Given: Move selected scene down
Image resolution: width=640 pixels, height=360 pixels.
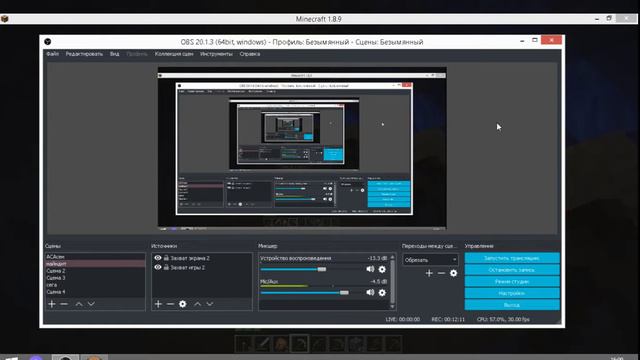Looking at the screenshot, I should tap(91, 304).
